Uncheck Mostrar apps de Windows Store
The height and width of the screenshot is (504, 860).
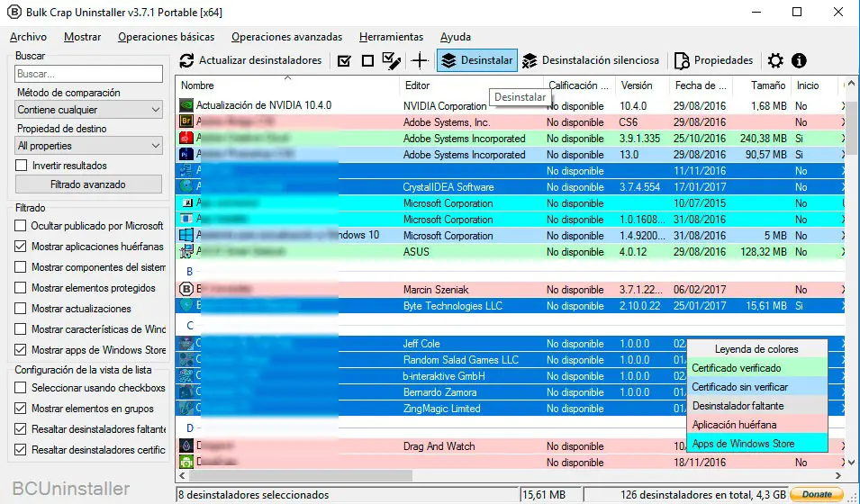coord(21,349)
